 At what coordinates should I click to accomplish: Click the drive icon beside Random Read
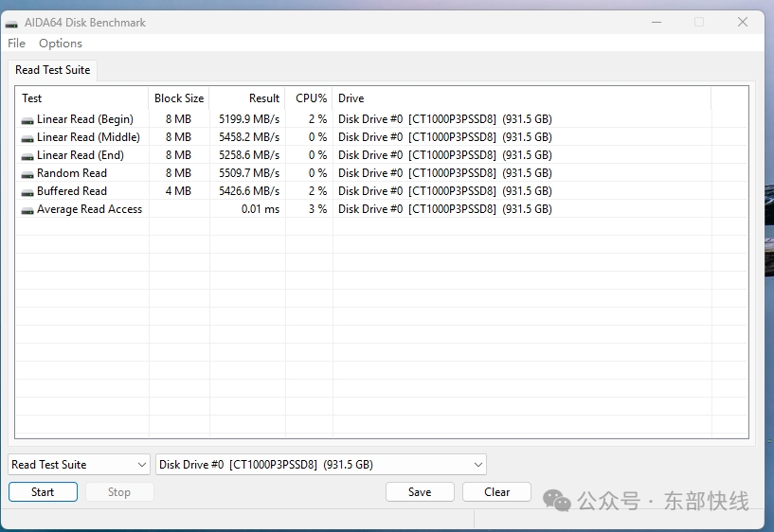(x=27, y=174)
